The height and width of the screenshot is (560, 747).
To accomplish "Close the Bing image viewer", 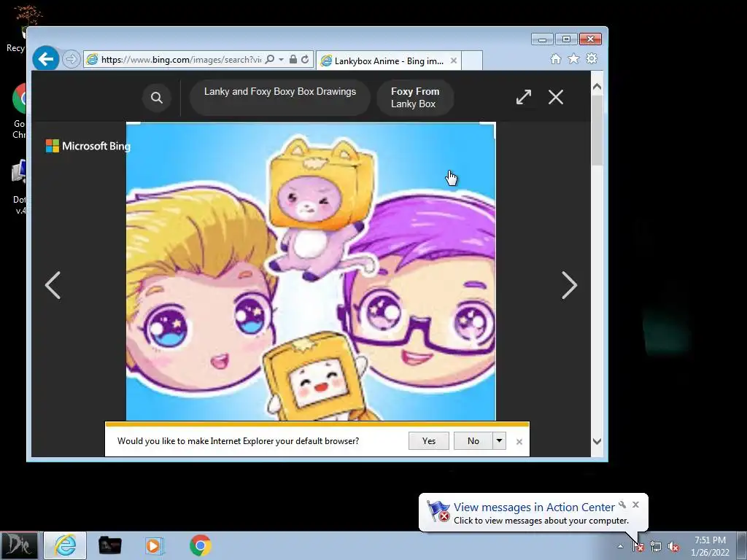I will (555, 97).
